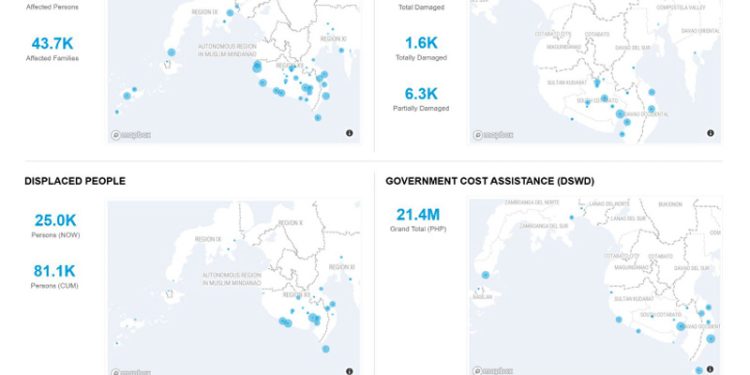Click REGION XII label on Displaced People map
Image resolution: width=750 pixels, height=375 pixels.
click(297, 295)
